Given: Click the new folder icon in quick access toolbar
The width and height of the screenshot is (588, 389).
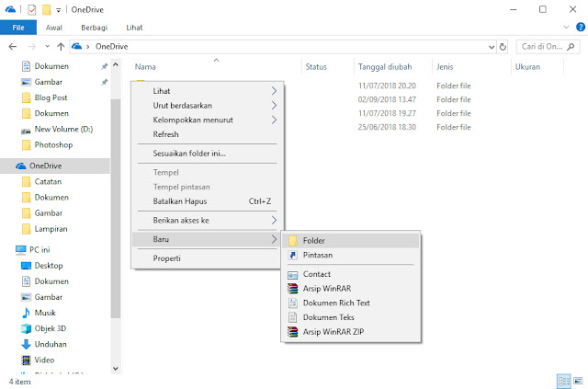Looking at the screenshot, I should [47, 9].
